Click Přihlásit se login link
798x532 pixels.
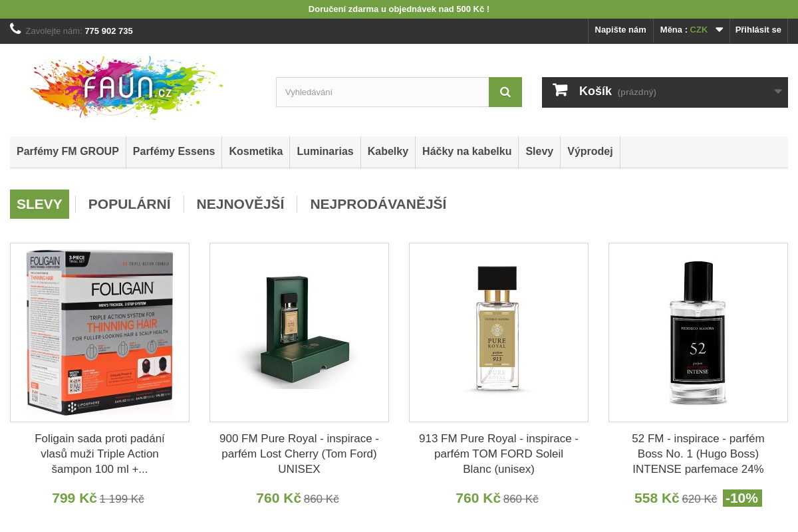(758, 30)
